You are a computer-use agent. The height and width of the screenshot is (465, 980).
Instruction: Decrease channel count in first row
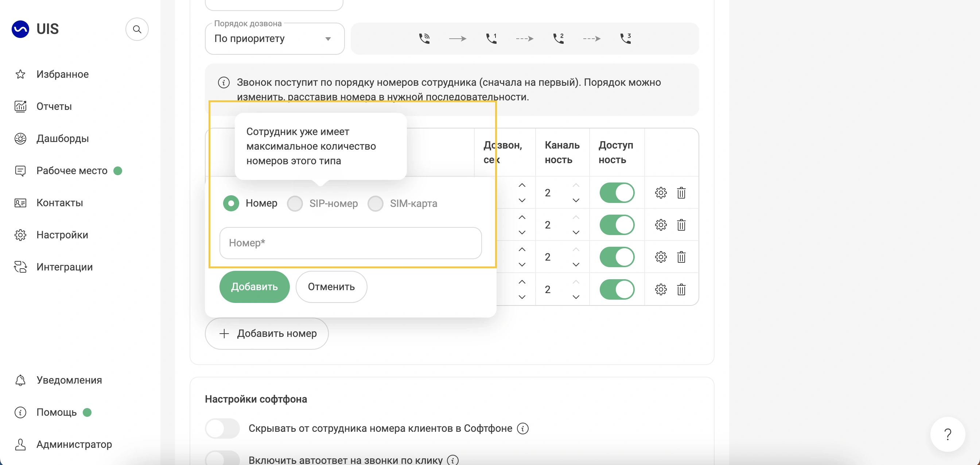(x=576, y=200)
